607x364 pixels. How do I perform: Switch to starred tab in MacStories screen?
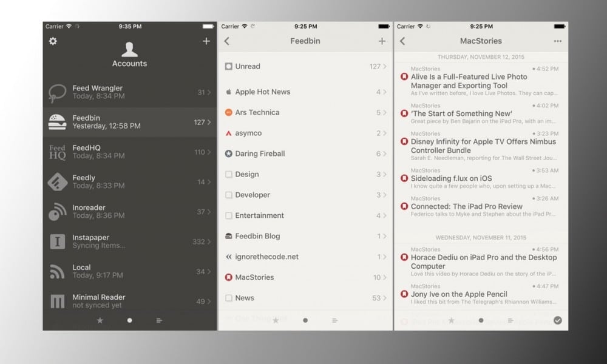(452, 320)
